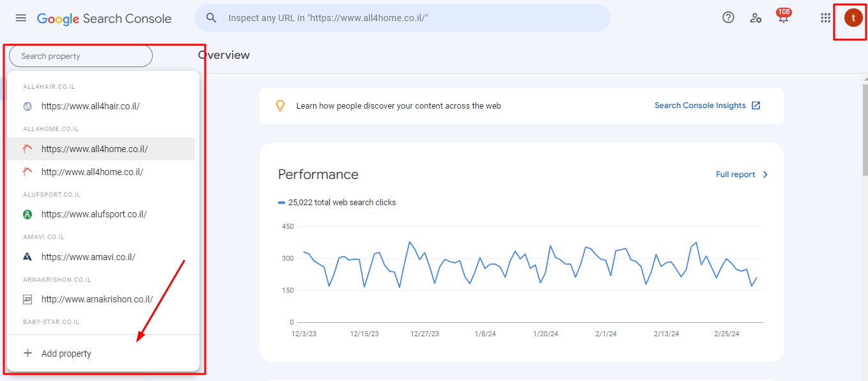
Task: Click the 2/25/24 chart axis date
Action: point(725,334)
